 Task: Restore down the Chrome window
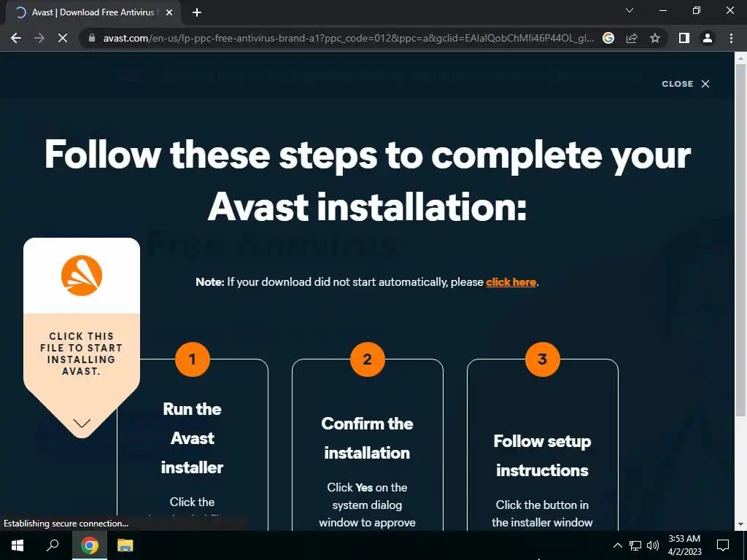pyautogui.click(x=697, y=10)
